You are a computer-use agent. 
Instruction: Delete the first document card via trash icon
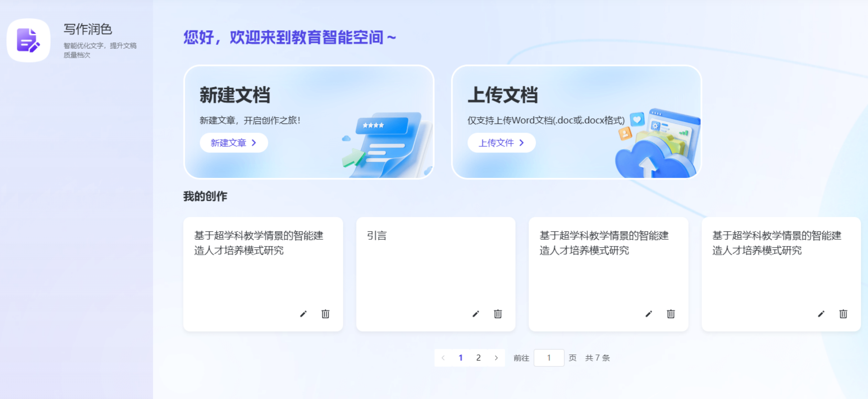(x=325, y=314)
